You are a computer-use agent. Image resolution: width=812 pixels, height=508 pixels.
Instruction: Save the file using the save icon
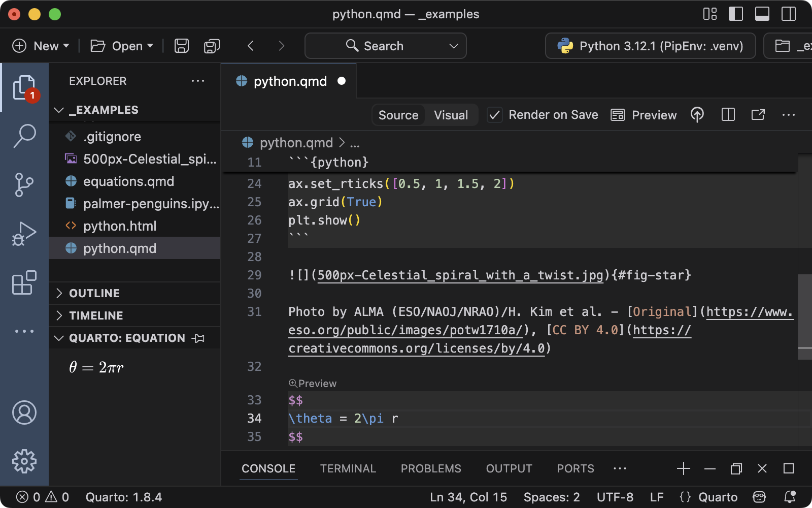[x=181, y=46]
